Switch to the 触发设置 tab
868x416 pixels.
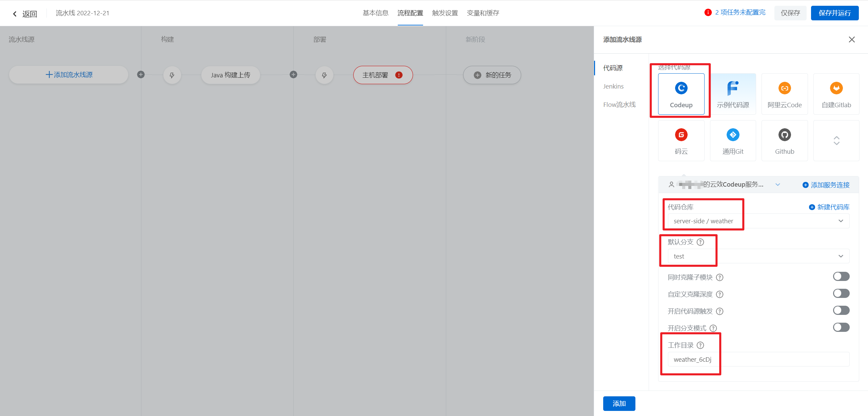[x=445, y=13]
